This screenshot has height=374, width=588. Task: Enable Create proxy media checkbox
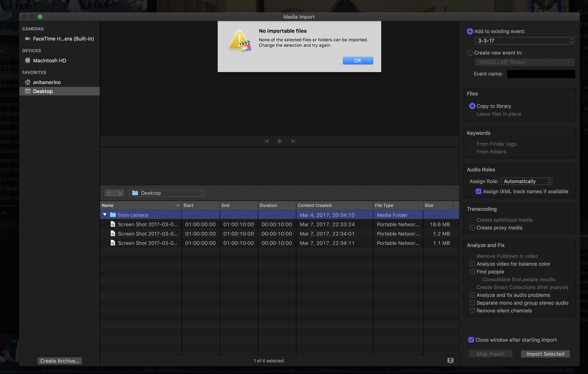(x=472, y=228)
